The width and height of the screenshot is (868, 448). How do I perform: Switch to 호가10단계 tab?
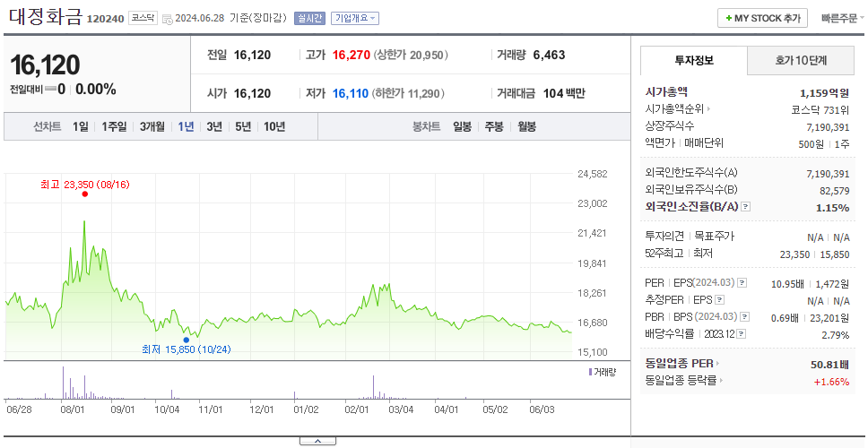[x=801, y=60]
